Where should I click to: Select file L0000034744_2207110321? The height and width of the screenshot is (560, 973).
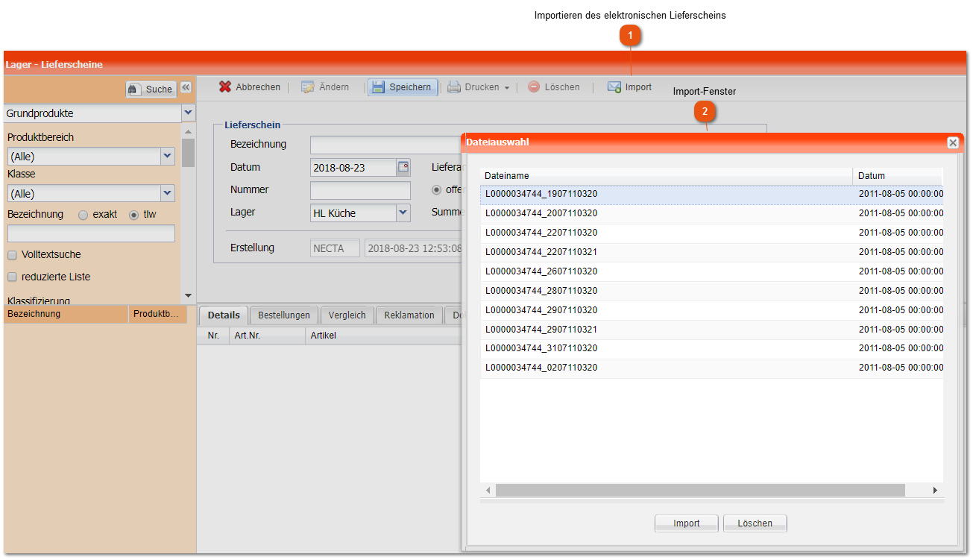[711, 253]
